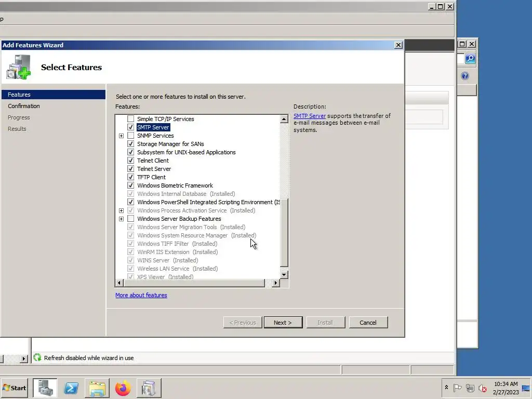Uncheck Windows PowerShell Integrated Scripting Environment
532x399 pixels.
[130, 202]
